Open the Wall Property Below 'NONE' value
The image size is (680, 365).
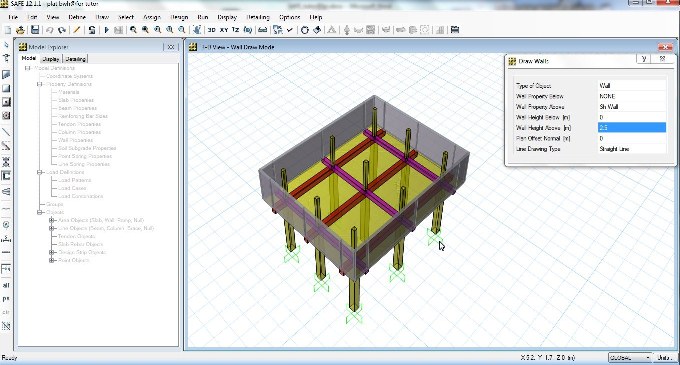click(x=631, y=96)
